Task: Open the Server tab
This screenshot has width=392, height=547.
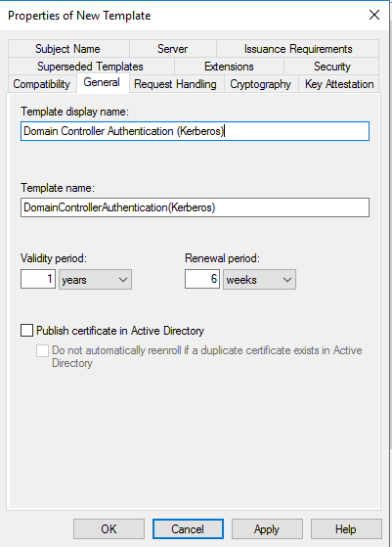Action: click(x=172, y=49)
